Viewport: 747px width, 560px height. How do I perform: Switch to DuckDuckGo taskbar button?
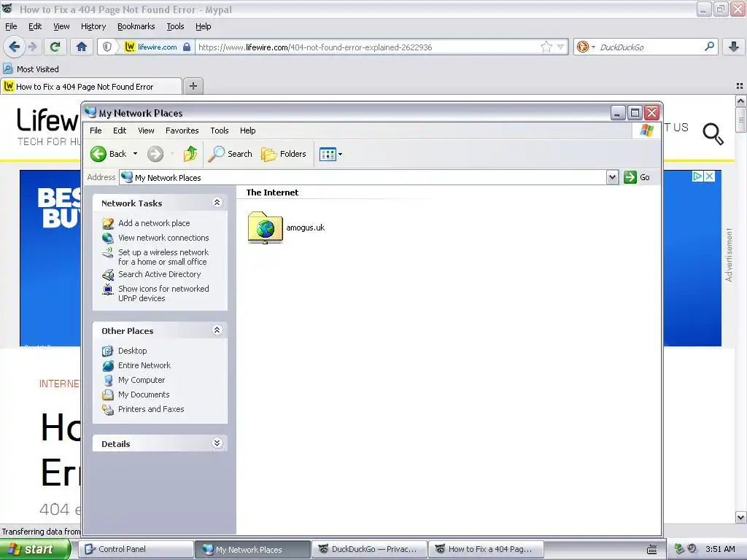coord(369,549)
